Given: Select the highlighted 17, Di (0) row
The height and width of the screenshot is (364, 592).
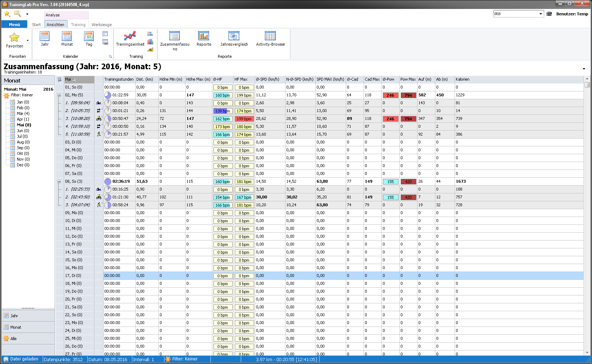Looking at the screenshot, I should point(319,275).
